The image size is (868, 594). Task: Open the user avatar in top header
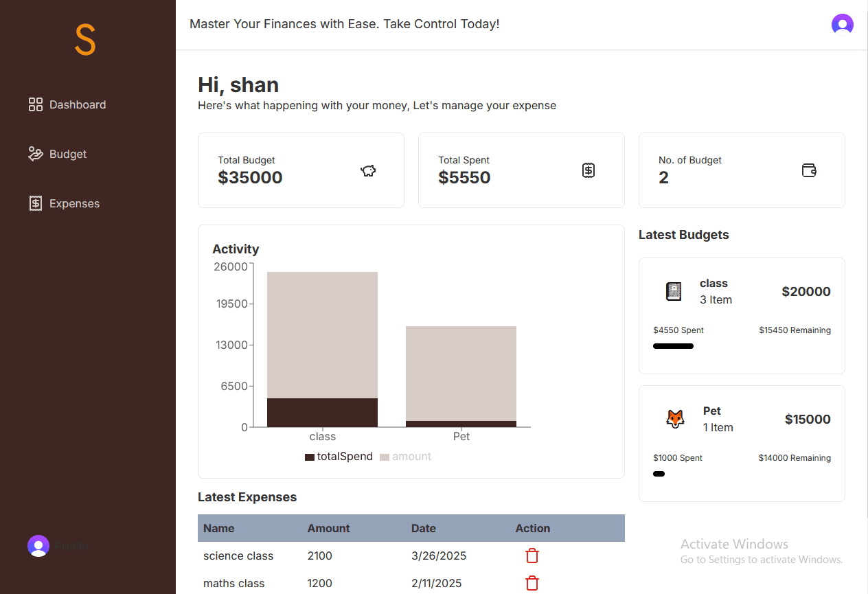tap(843, 25)
